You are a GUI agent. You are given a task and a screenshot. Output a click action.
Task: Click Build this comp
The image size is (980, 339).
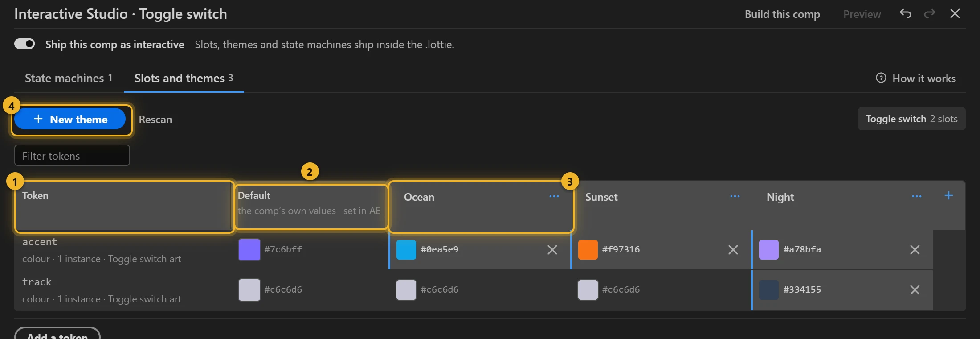(x=782, y=14)
